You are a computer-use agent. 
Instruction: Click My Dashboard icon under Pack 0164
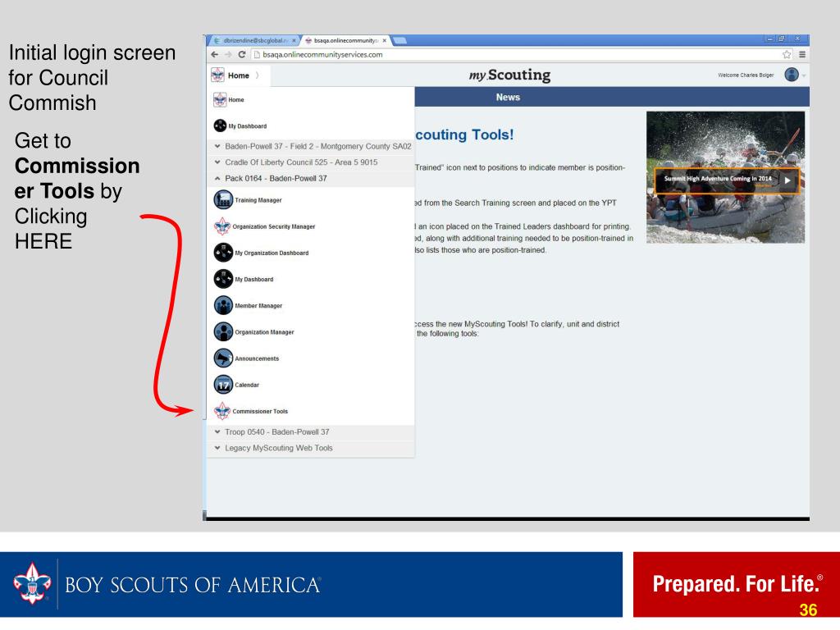point(223,279)
